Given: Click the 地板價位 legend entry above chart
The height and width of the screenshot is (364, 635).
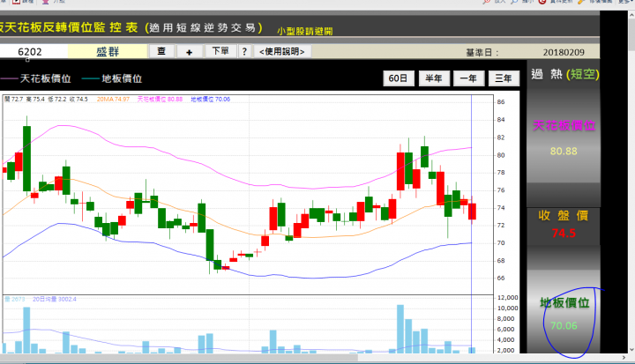Looking at the screenshot, I should pos(112,78).
